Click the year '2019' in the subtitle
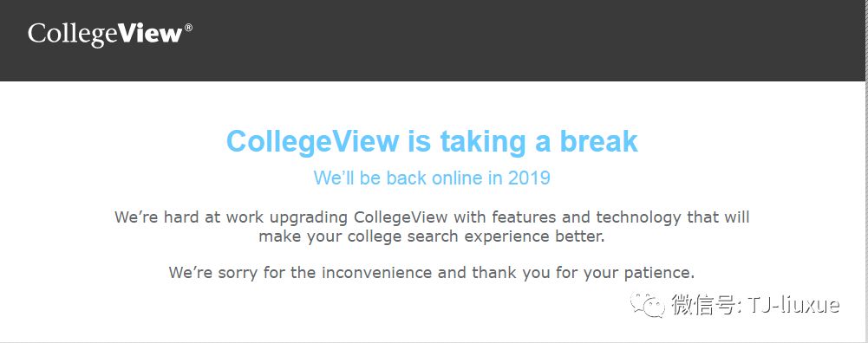The width and height of the screenshot is (868, 343). click(x=529, y=178)
